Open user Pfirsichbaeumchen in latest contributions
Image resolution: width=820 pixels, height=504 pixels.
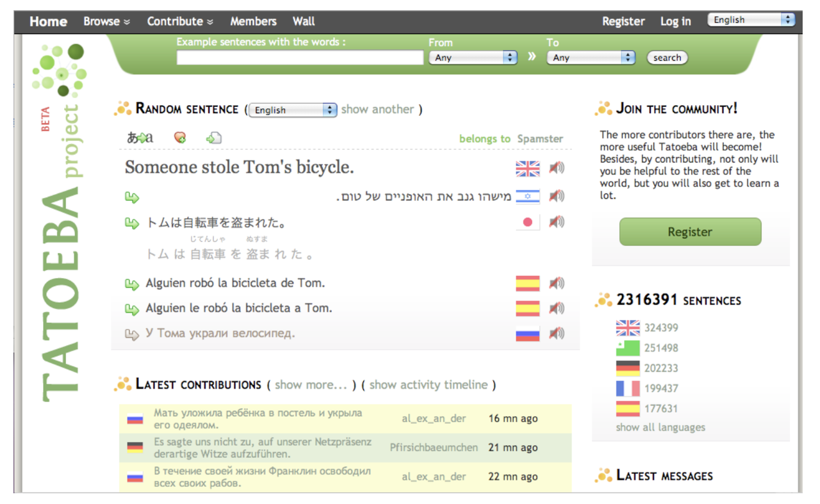434,448
